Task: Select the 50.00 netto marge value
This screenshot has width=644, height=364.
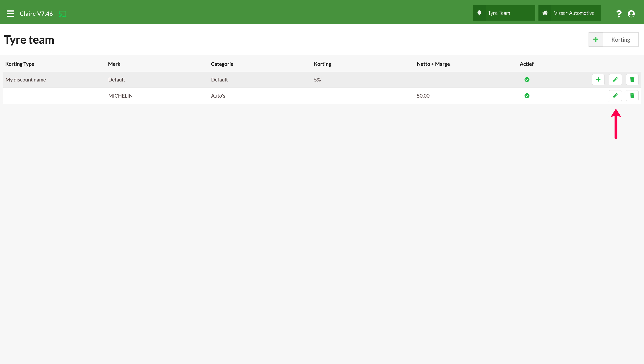Action: tap(423, 96)
